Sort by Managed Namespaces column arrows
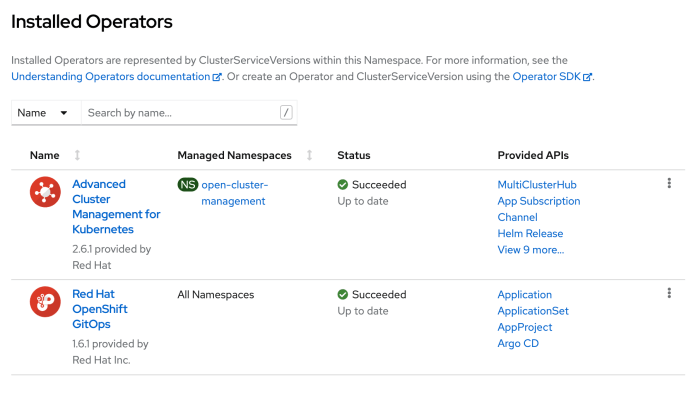This screenshot has height=400, width=696. [x=309, y=155]
